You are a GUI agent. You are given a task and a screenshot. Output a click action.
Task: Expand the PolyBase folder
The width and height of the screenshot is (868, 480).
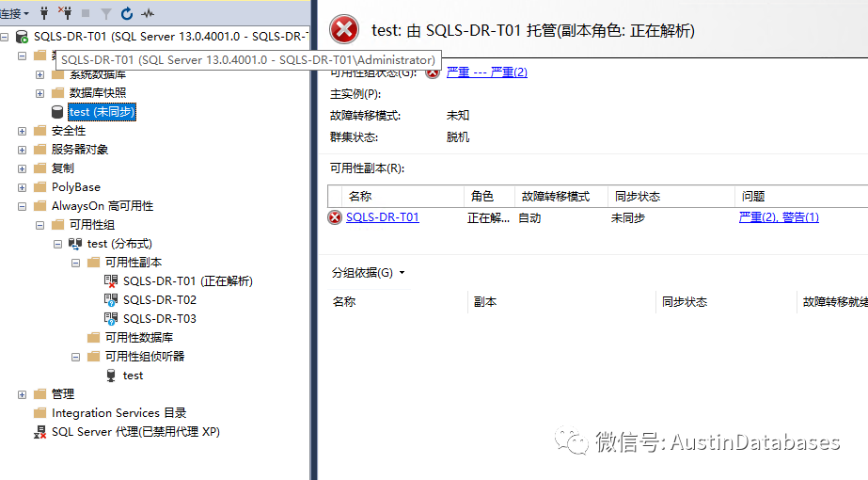(23, 188)
